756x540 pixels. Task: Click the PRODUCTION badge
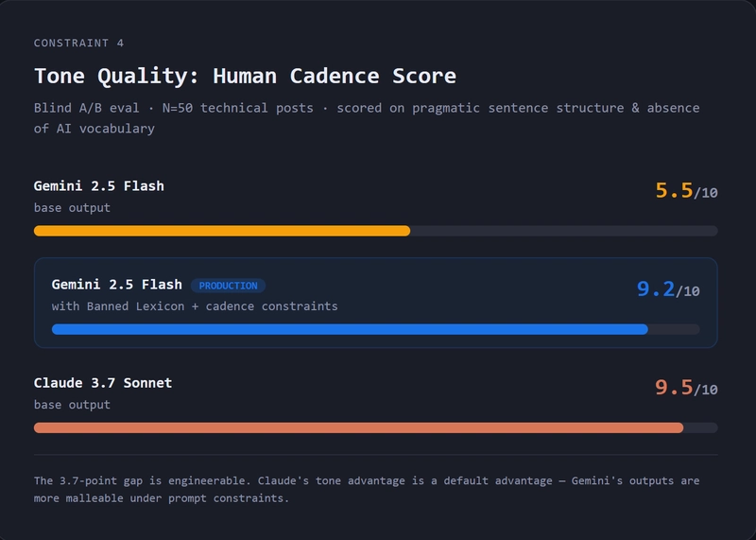pyautogui.click(x=228, y=286)
